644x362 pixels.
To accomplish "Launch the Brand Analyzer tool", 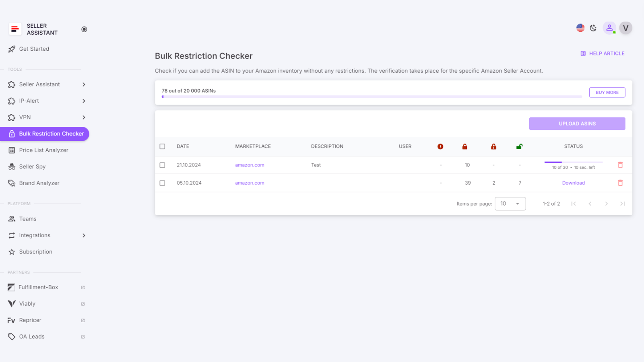I will click(x=39, y=183).
